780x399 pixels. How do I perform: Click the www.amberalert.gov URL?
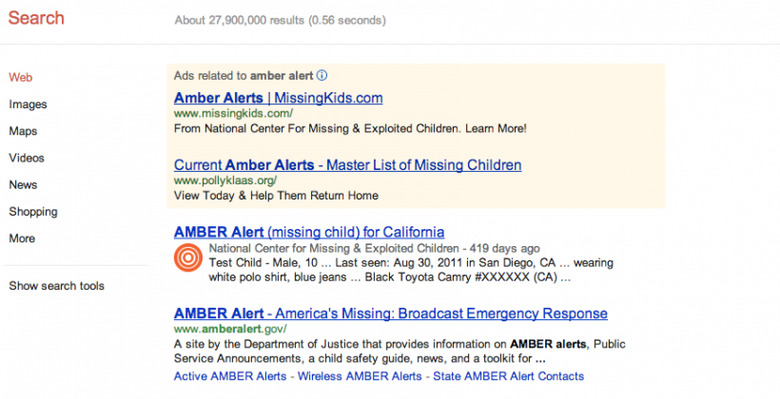(230, 329)
